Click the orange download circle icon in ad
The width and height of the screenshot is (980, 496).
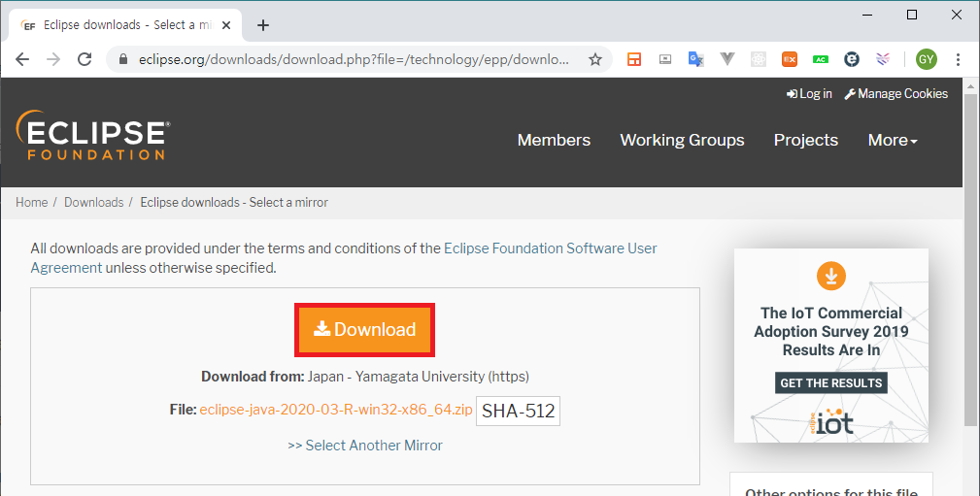[831, 276]
